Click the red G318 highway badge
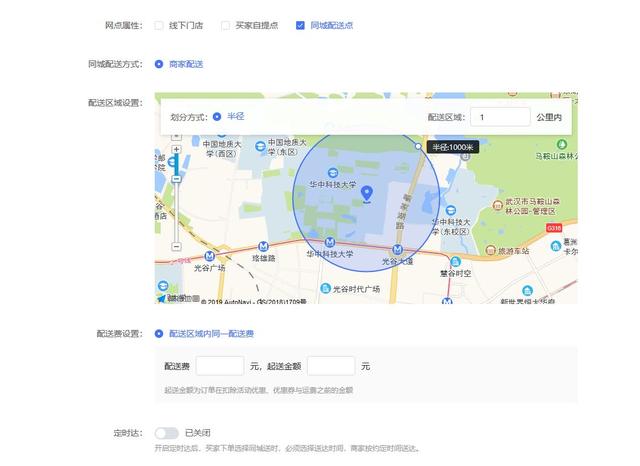Image resolution: width=640 pixels, height=466 pixels. point(554,228)
